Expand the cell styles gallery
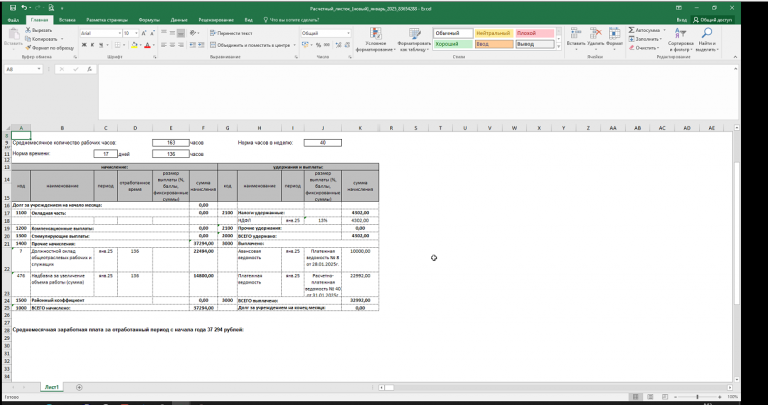The width and height of the screenshot is (768, 405). pos(558,47)
